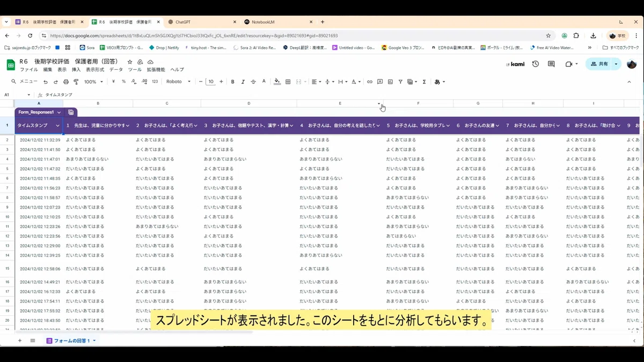Click the undo arrow in the toolbar
The height and width of the screenshot is (362, 644).
pos(46,82)
